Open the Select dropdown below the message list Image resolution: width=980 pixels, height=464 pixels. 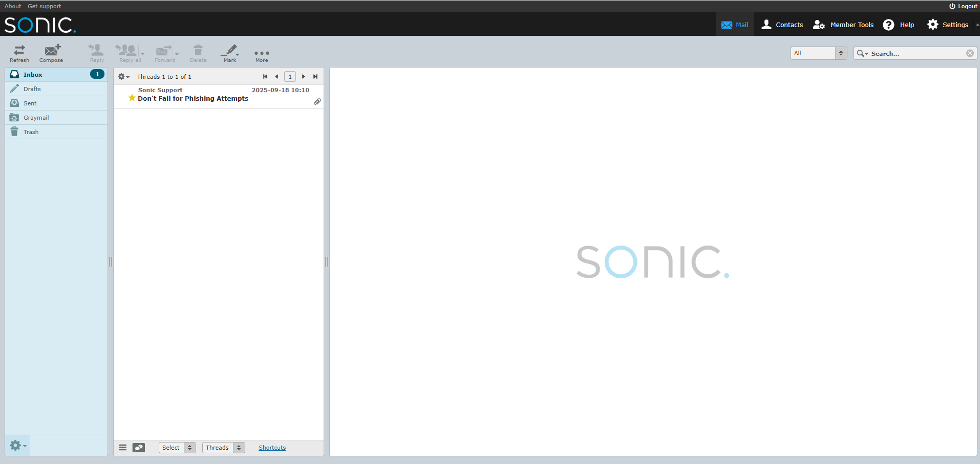[176, 447]
